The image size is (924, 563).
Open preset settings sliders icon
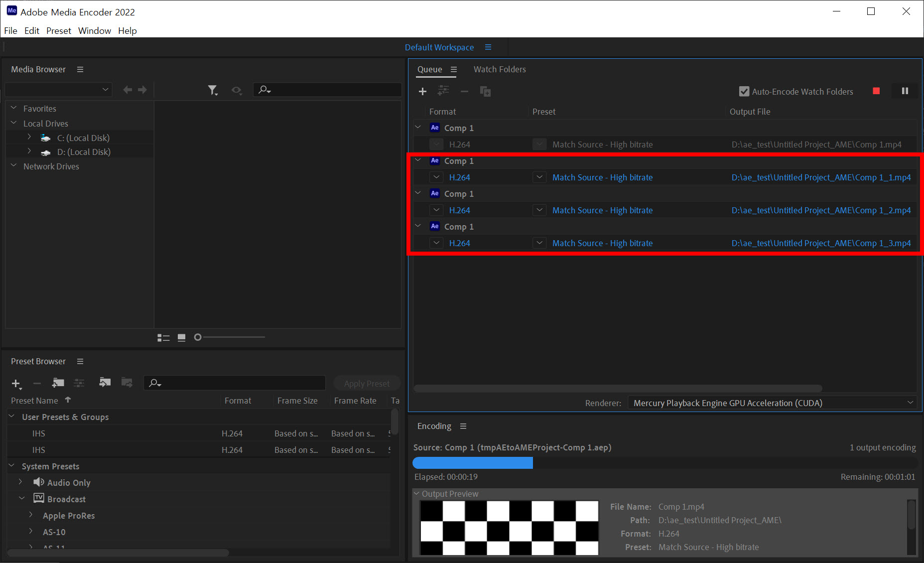tap(79, 383)
